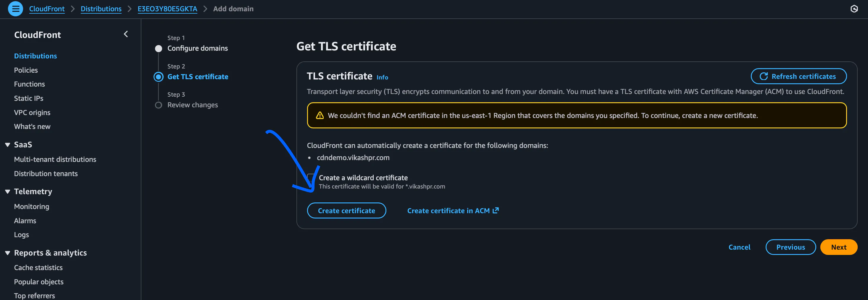Open the CloudFront breadcrumb link
Screen dimensions: 868x300
pyautogui.click(x=47, y=9)
